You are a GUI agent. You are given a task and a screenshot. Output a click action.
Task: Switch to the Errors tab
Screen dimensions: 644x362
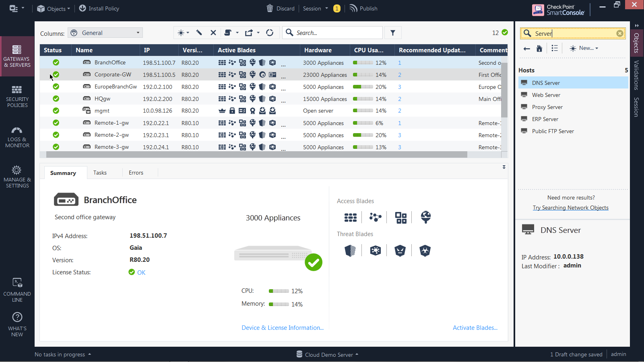136,173
